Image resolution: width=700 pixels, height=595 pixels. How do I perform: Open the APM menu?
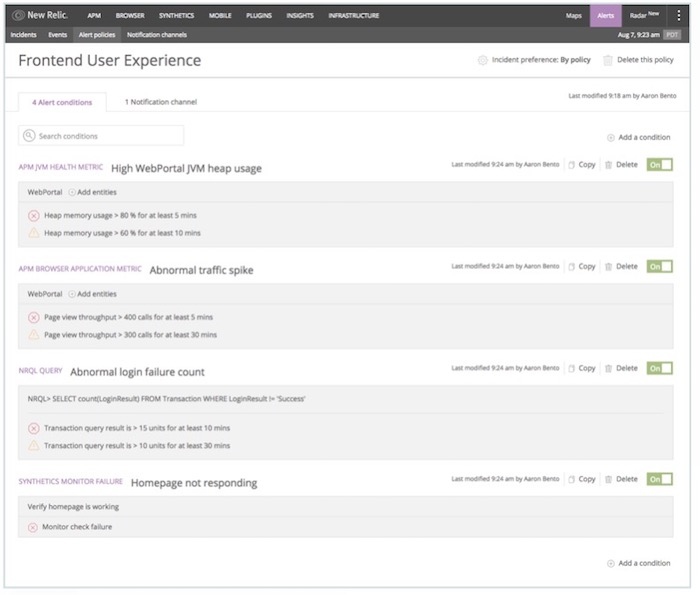coord(94,16)
